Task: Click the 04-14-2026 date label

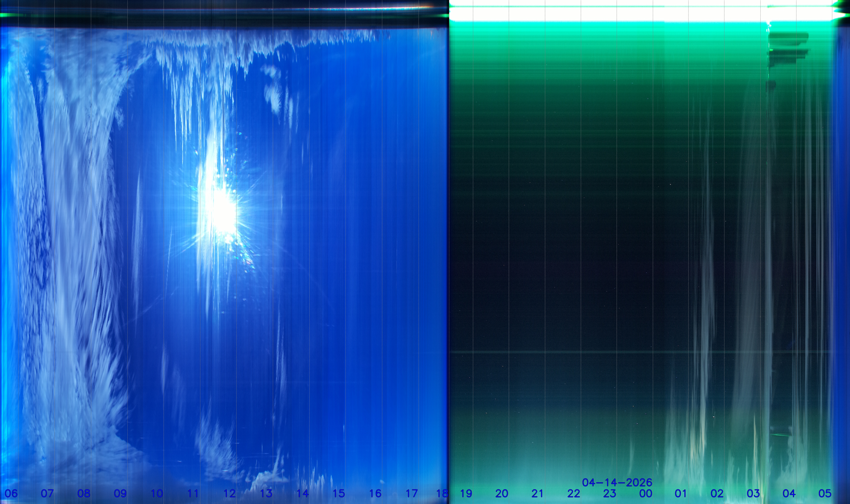Action: tap(617, 482)
